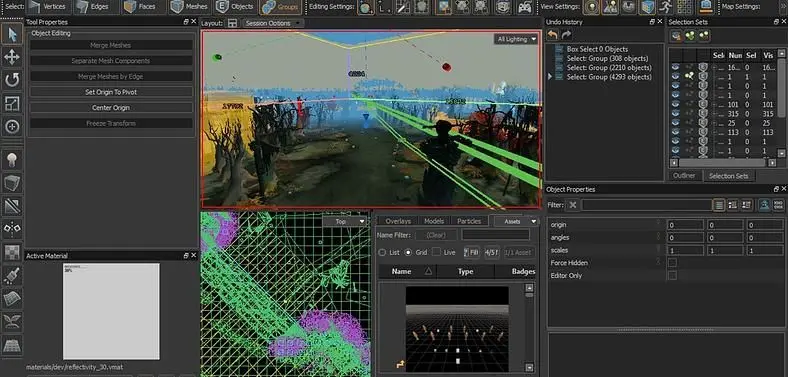Open the Assets tab dropdown arrow
The width and height of the screenshot is (788, 377).
point(534,221)
